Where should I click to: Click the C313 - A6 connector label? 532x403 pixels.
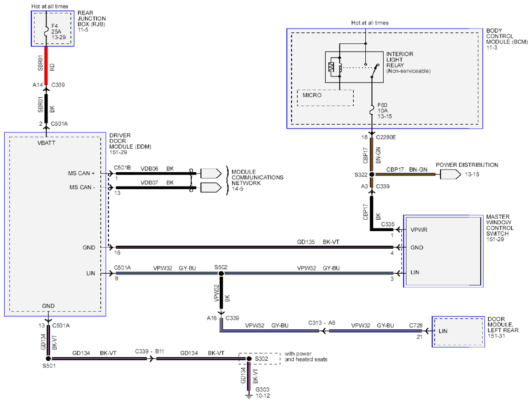tap(322, 322)
